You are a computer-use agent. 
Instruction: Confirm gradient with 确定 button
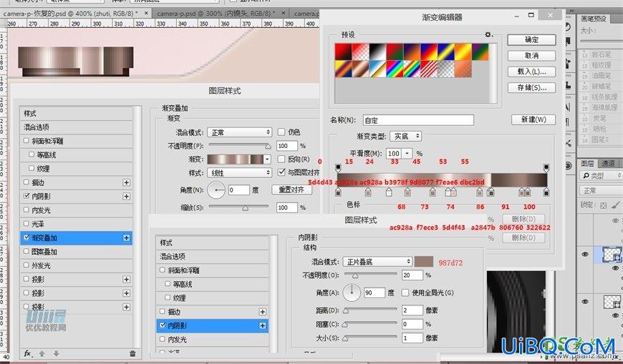(x=531, y=40)
